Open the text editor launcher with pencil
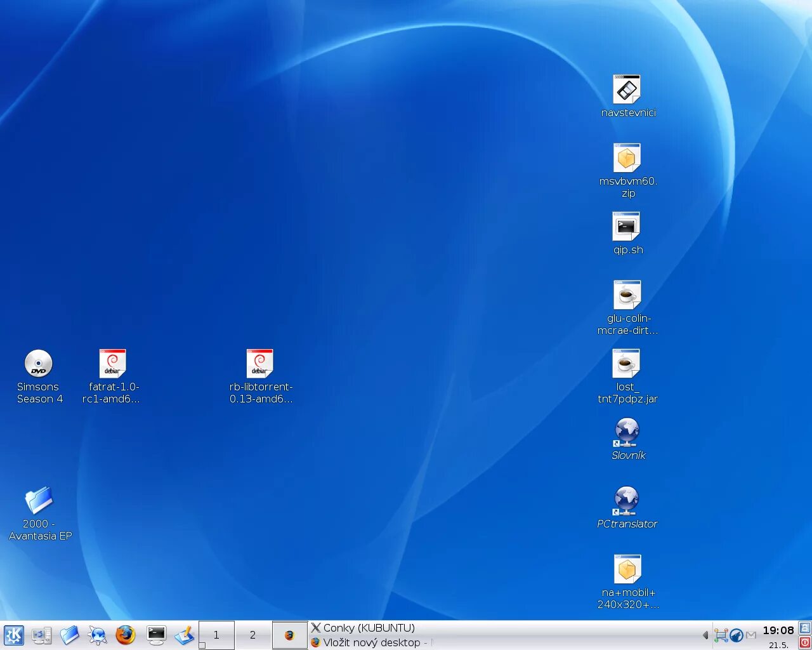Viewport: 812px width, 650px height. click(x=184, y=635)
